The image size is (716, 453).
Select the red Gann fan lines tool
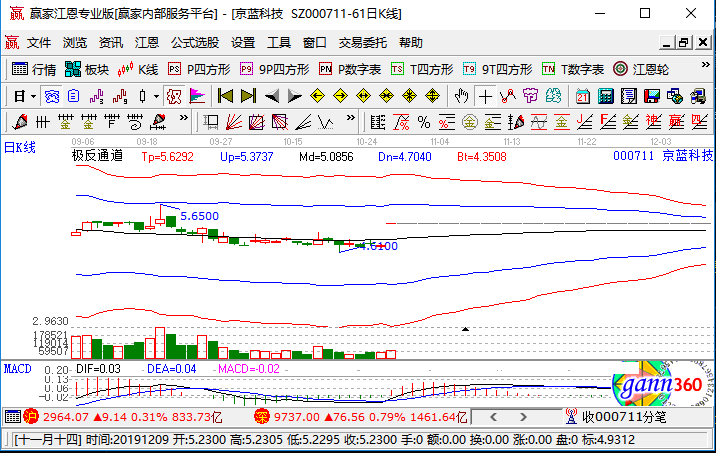pyautogui.click(x=234, y=122)
